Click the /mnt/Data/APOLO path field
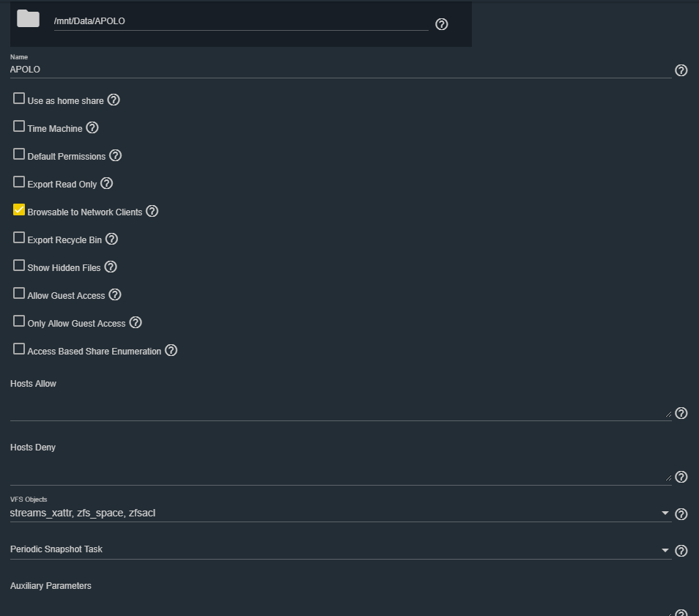Screen dimensions: 699x616 tap(241, 21)
